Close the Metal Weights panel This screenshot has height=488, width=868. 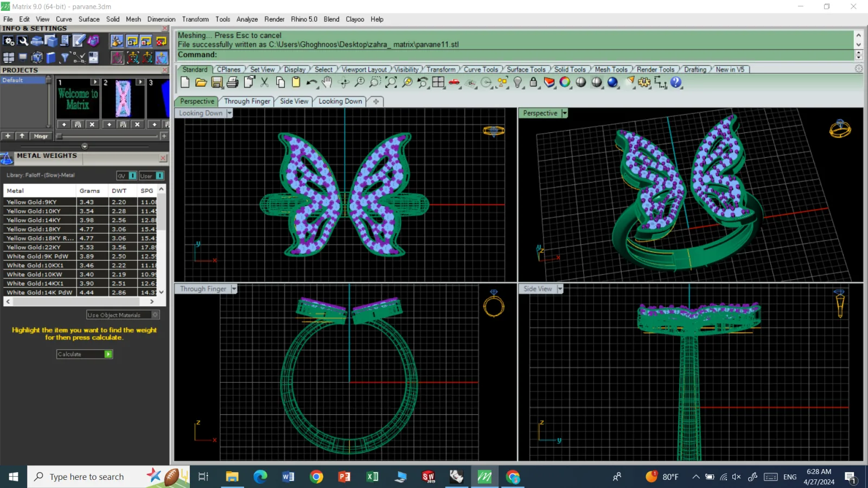pos(163,158)
